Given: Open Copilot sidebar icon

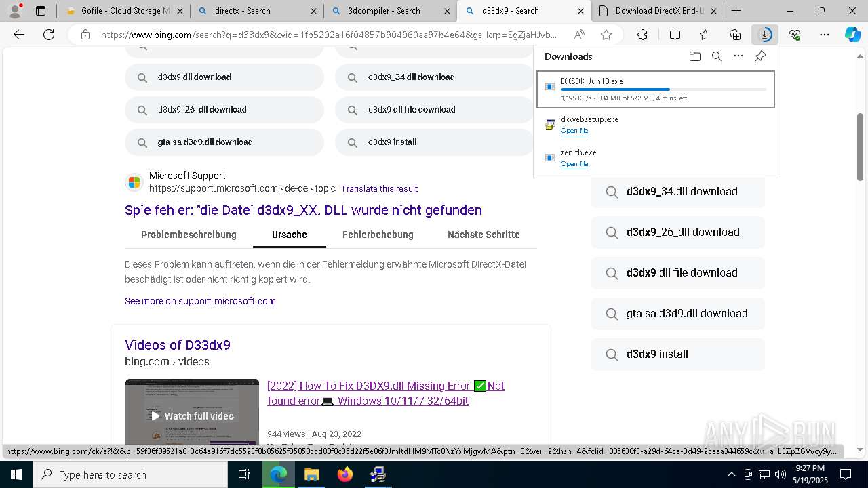Looking at the screenshot, I should point(852,35).
